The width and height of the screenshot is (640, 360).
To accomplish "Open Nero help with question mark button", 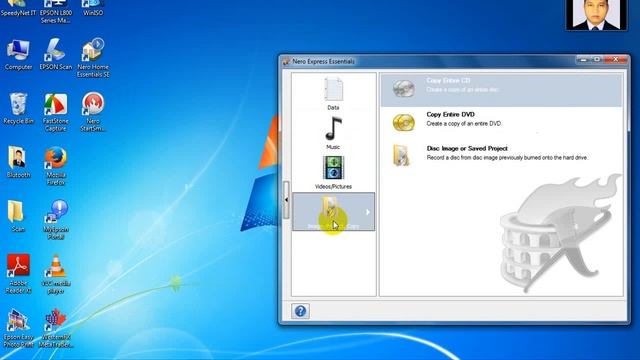I will coord(300,311).
